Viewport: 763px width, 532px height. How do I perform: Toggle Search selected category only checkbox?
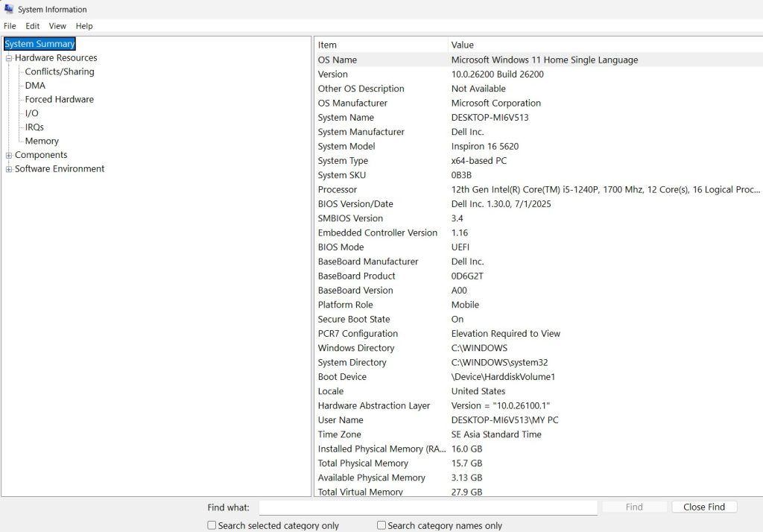pos(212,525)
